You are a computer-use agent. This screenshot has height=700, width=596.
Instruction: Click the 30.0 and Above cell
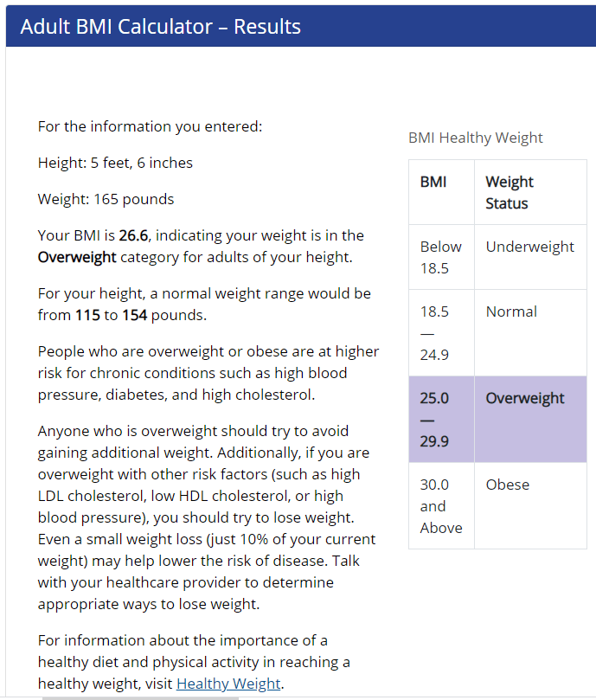(440, 505)
